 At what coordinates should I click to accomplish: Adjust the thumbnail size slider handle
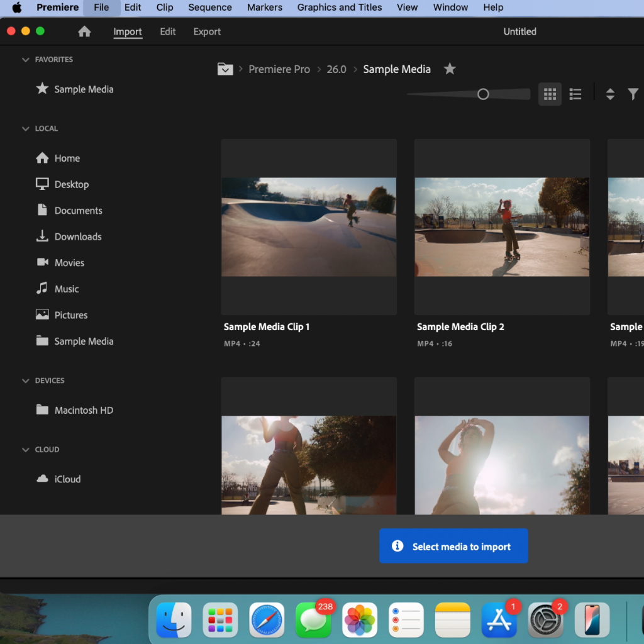tap(483, 94)
